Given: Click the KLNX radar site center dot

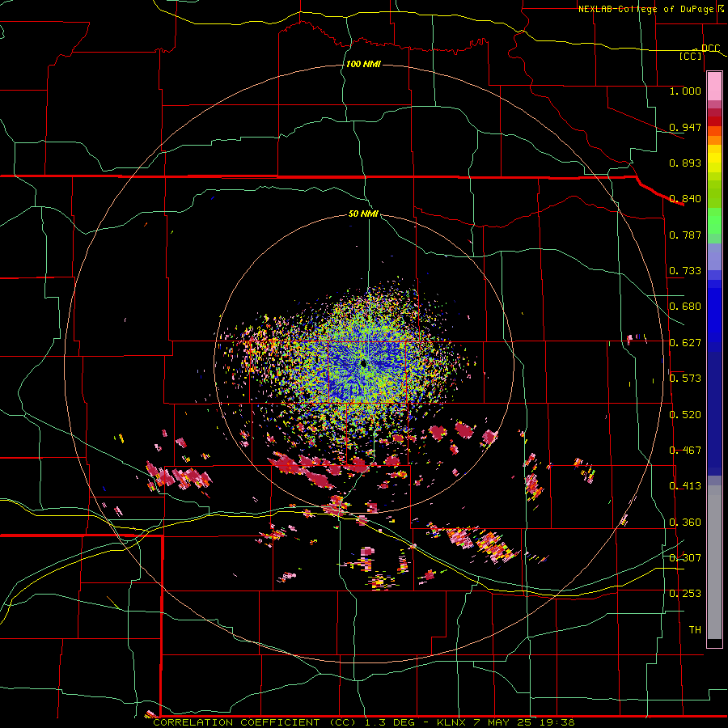Looking at the screenshot, I should (363, 363).
